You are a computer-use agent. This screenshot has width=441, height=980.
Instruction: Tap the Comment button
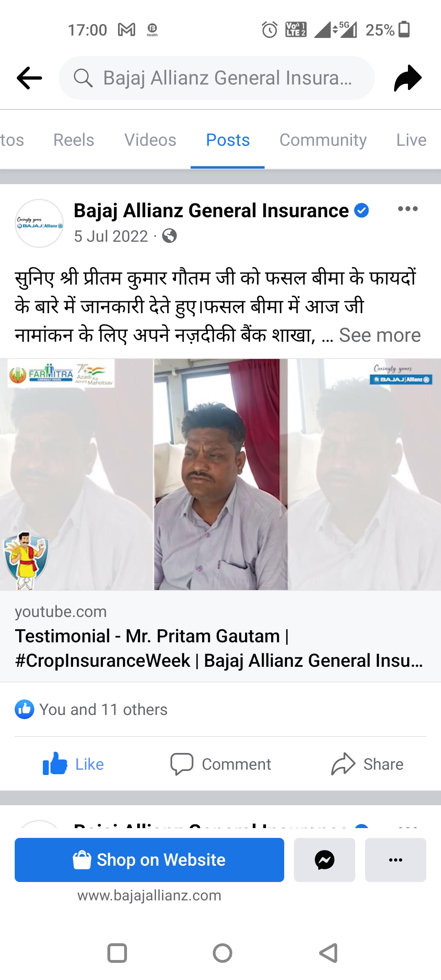click(x=220, y=764)
